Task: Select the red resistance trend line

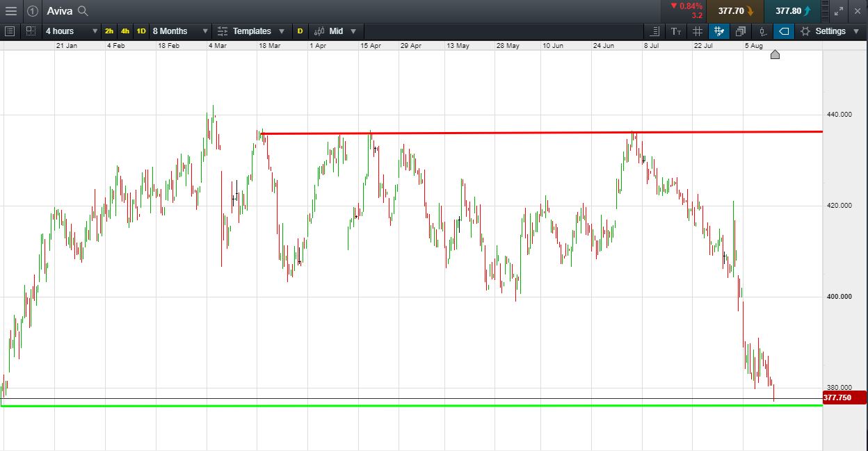Action: pos(541,132)
